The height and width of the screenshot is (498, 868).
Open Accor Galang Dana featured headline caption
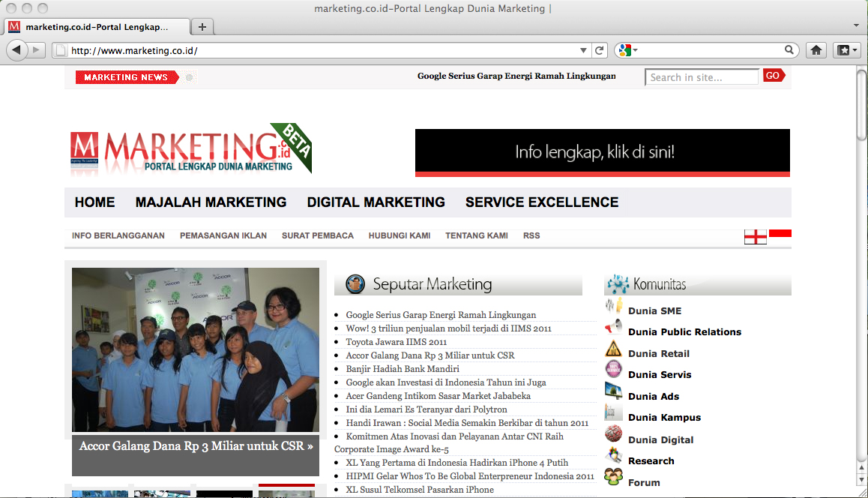click(x=196, y=446)
